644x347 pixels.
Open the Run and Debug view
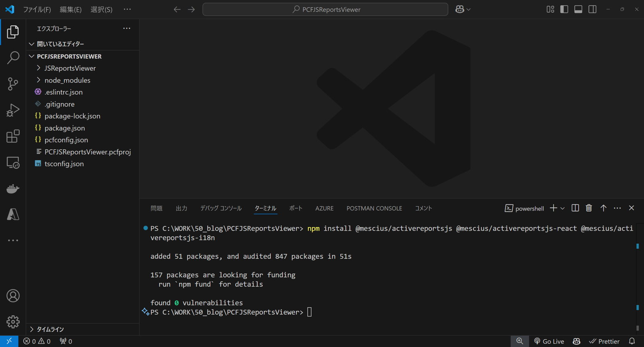13,110
